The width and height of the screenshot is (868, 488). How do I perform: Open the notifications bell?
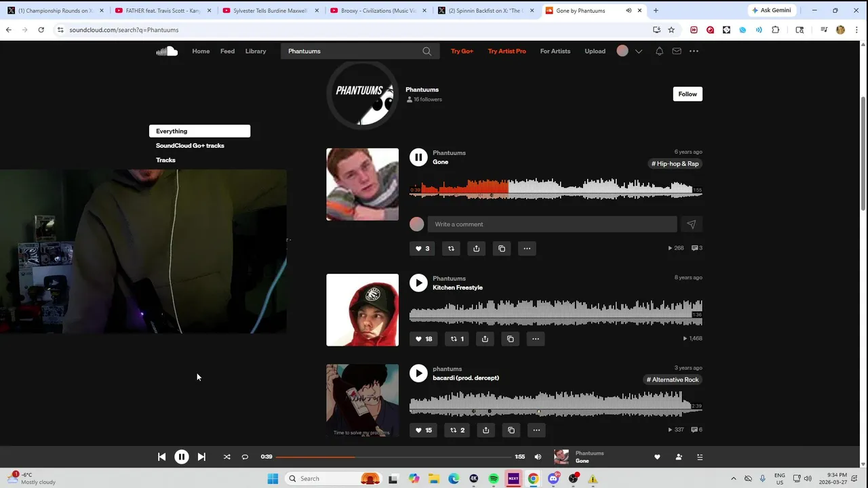659,51
